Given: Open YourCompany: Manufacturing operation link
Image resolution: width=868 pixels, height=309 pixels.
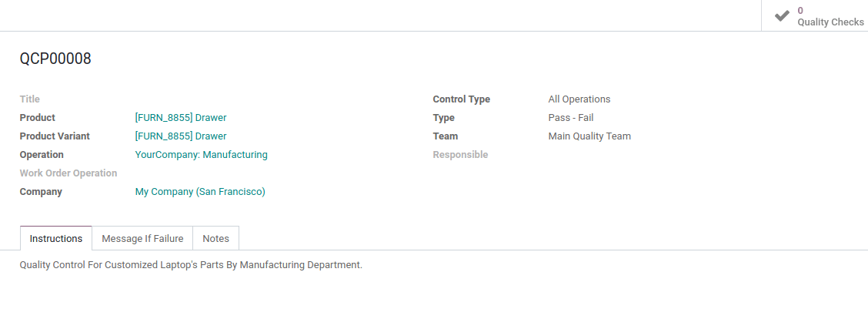Looking at the screenshot, I should 202,155.
